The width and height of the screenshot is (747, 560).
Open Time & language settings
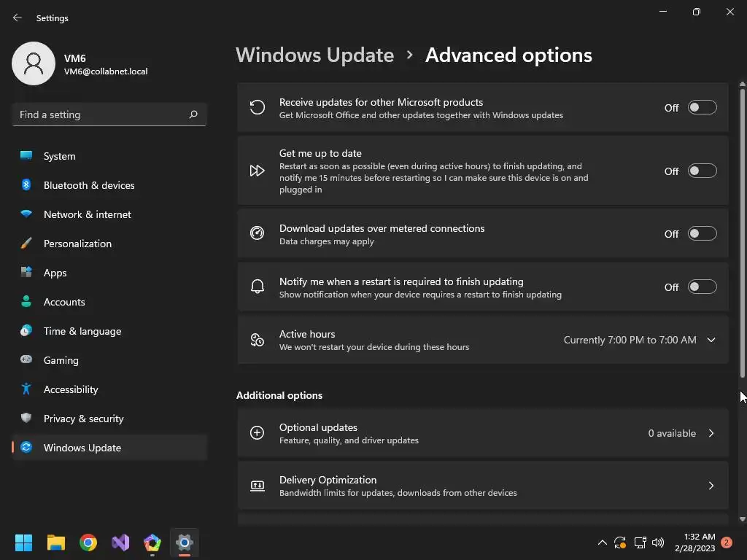(x=109, y=331)
